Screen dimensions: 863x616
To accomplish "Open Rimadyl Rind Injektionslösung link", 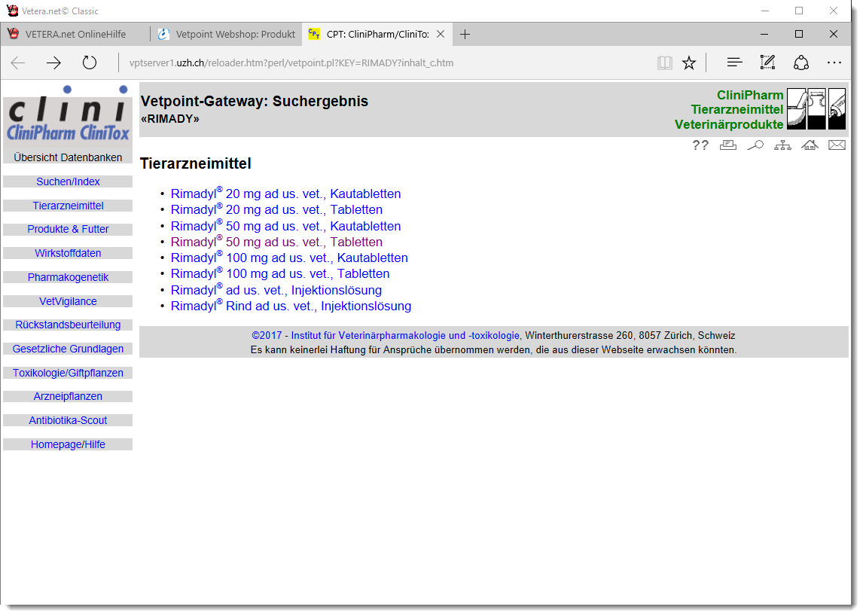I will click(x=291, y=306).
